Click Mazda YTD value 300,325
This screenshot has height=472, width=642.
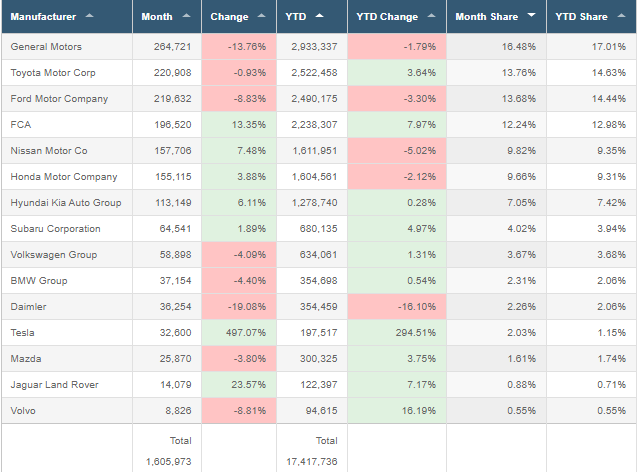pos(319,359)
